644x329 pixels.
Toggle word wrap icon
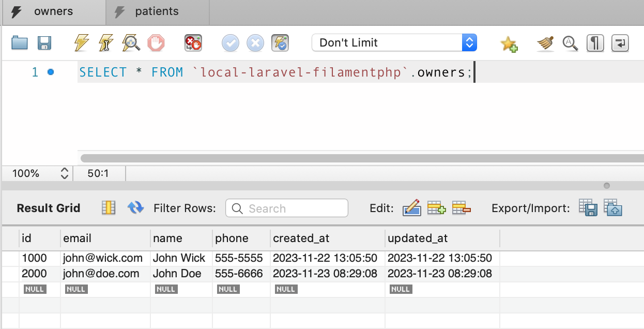(620, 43)
